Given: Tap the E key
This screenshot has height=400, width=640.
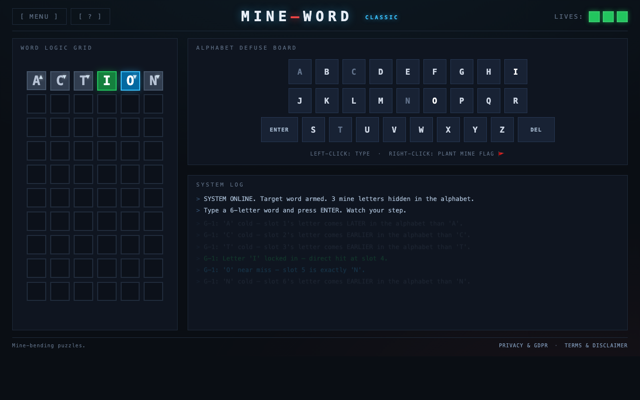Looking at the screenshot, I should click(408, 71).
